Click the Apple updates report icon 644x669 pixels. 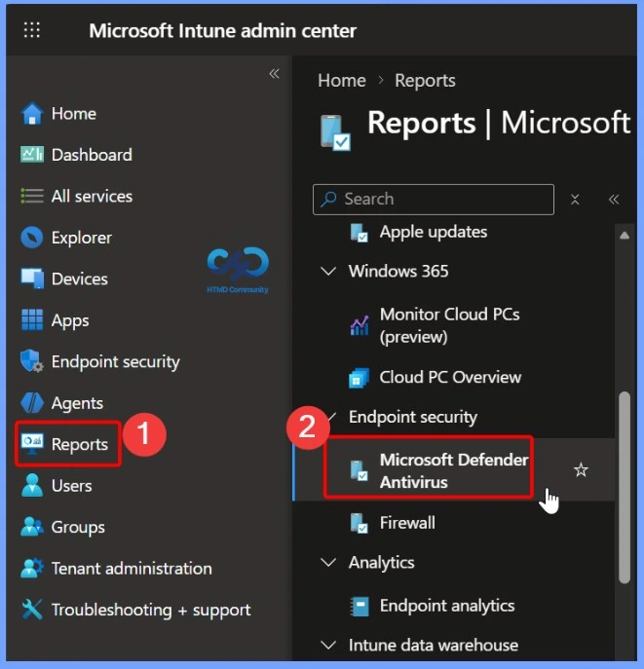click(x=360, y=233)
